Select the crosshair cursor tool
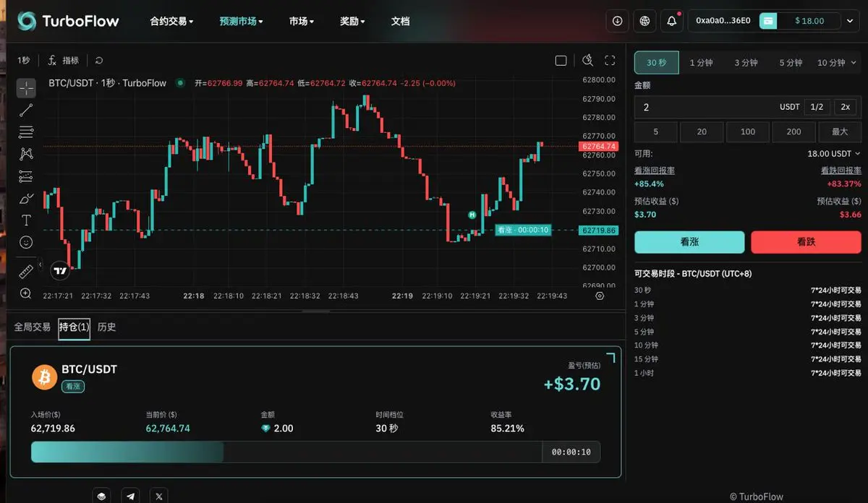 coord(26,88)
